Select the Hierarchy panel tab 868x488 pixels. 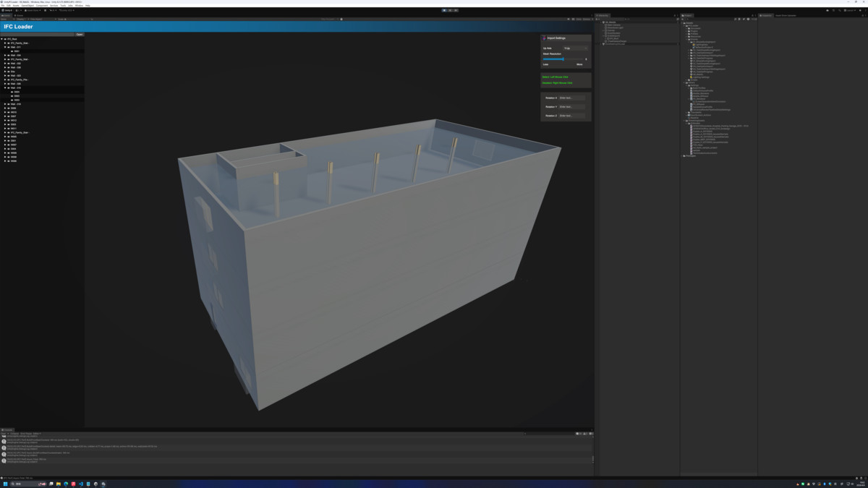603,15
